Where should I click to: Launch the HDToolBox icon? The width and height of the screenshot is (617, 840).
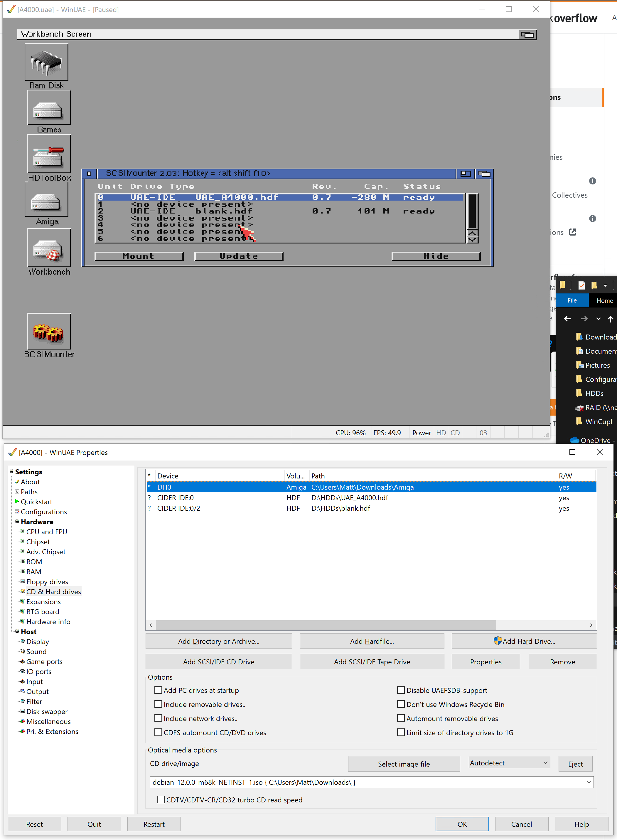[48, 154]
